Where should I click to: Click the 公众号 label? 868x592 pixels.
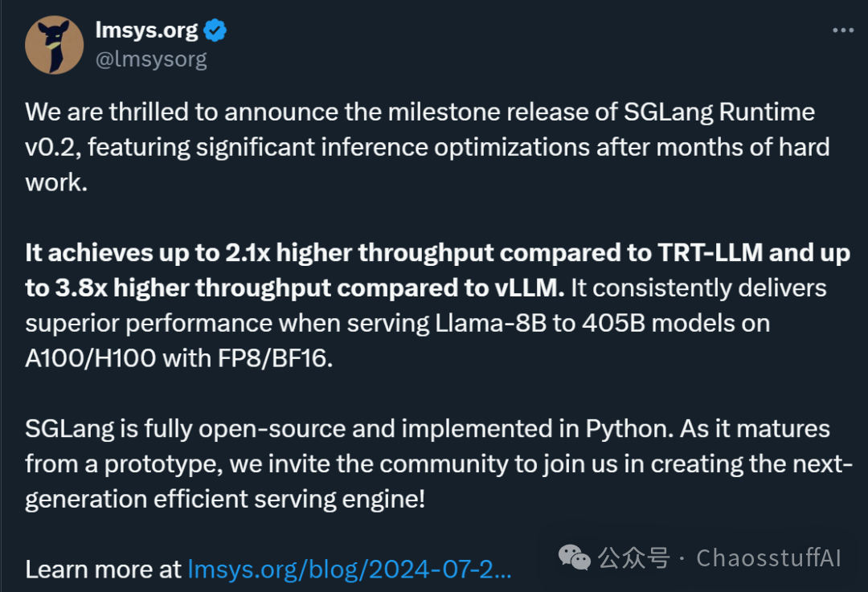633,557
